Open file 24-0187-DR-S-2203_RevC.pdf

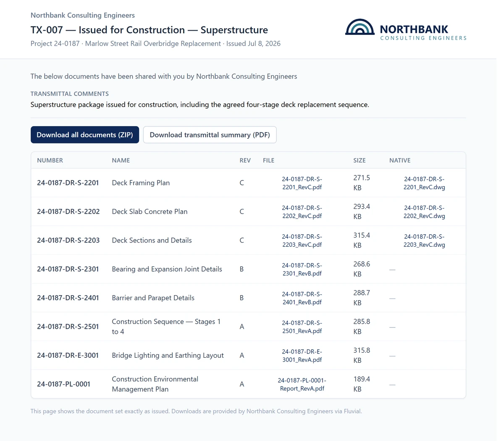[x=302, y=240]
